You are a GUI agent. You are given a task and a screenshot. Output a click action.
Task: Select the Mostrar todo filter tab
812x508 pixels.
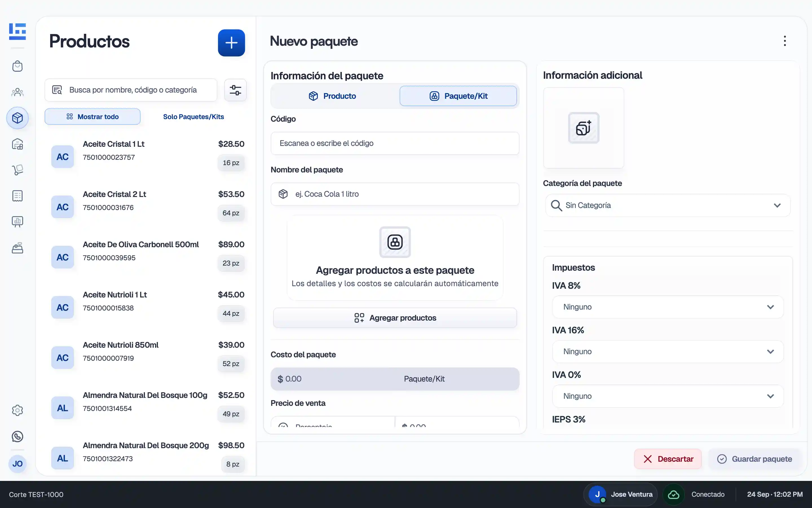(x=92, y=117)
